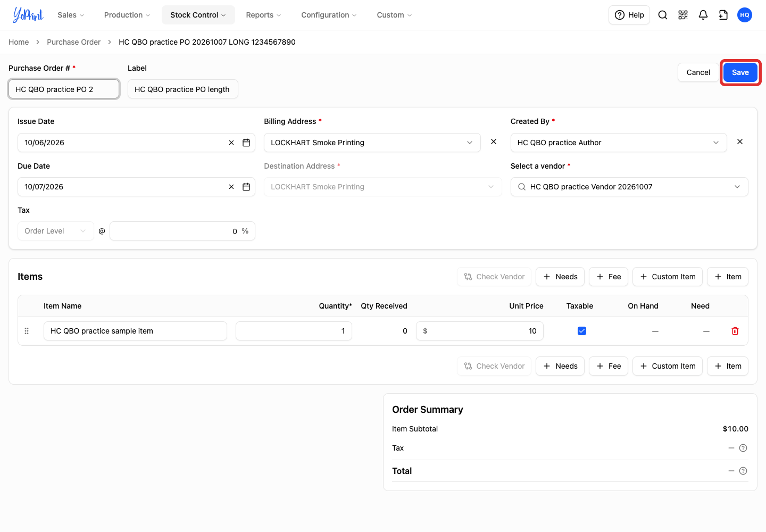Open the Stock Control menu
This screenshot has height=532, width=766.
pos(198,15)
